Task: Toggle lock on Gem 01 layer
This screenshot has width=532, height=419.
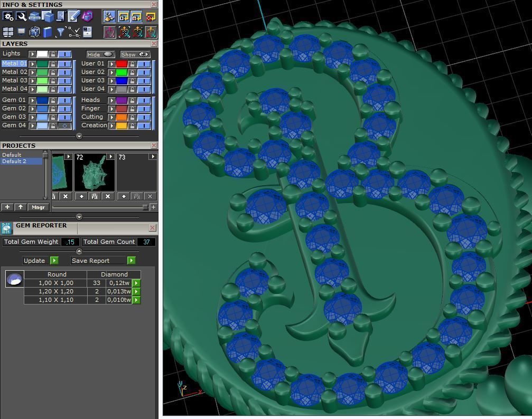Action: pyautogui.click(x=53, y=100)
